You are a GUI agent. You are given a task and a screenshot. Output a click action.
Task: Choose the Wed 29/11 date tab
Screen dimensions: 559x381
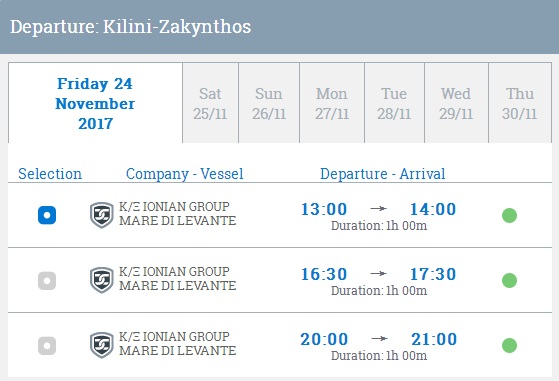(456, 103)
